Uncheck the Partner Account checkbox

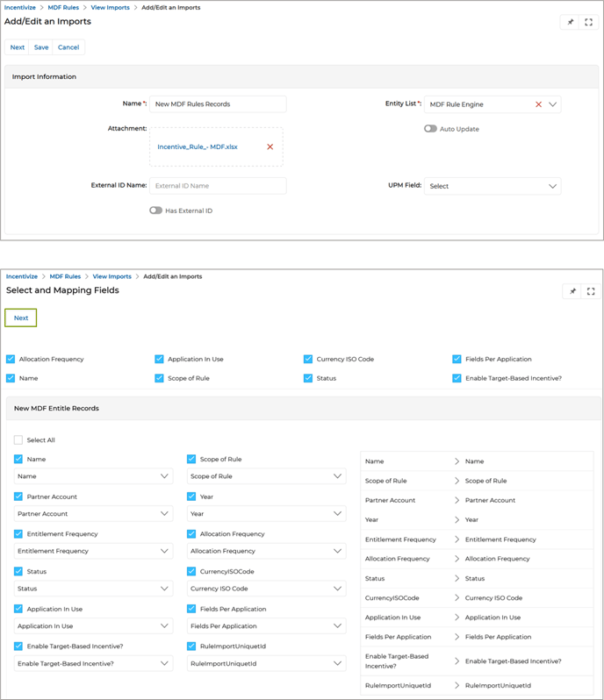pyautogui.click(x=19, y=496)
